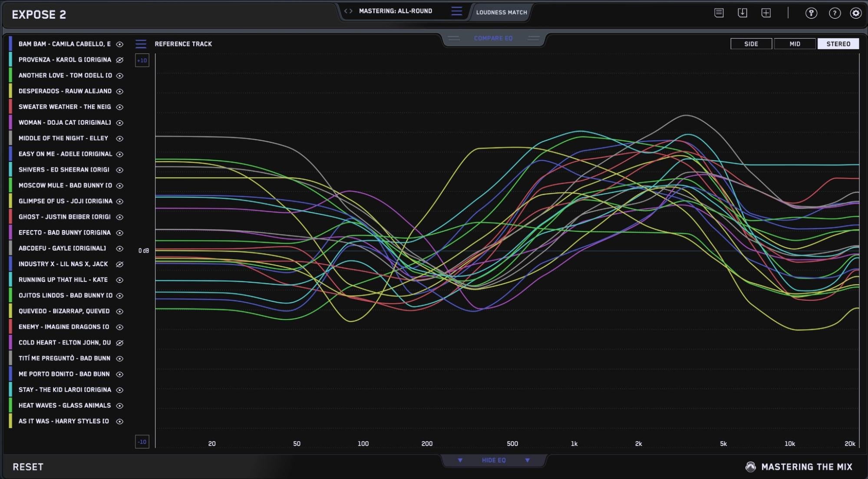
Task: Click the Expose 2 title
Action: tap(39, 15)
